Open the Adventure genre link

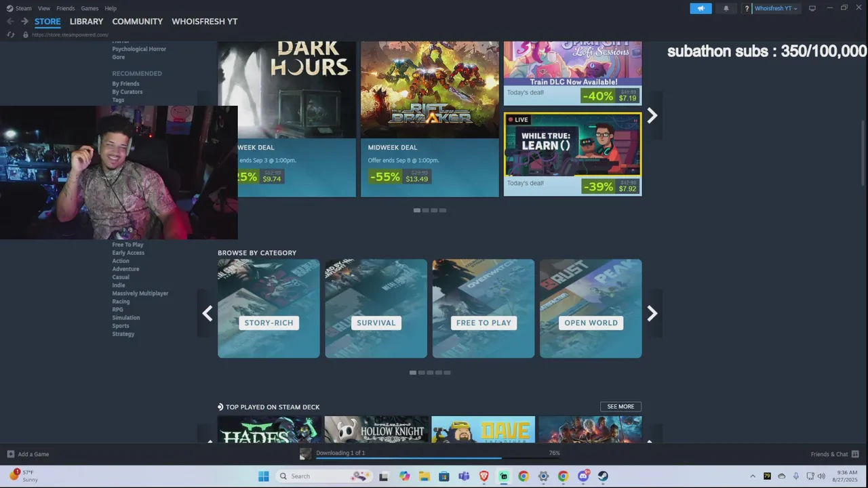coord(125,269)
